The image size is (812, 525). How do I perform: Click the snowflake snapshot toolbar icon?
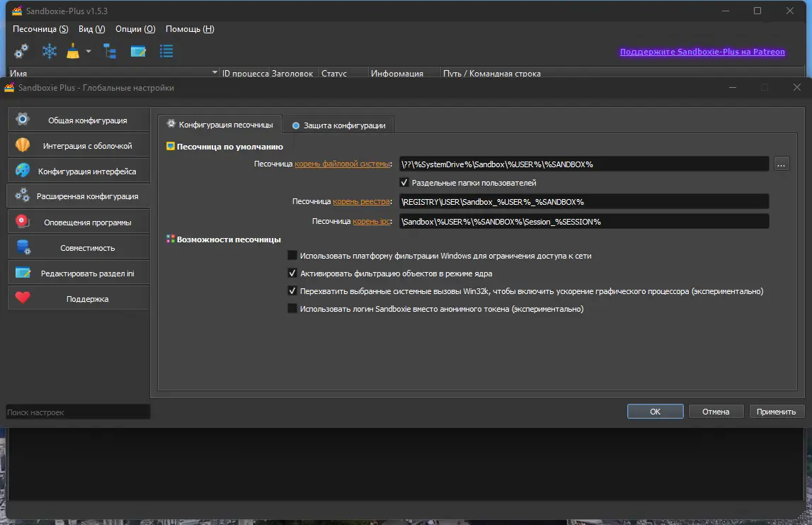pyautogui.click(x=49, y=51)
